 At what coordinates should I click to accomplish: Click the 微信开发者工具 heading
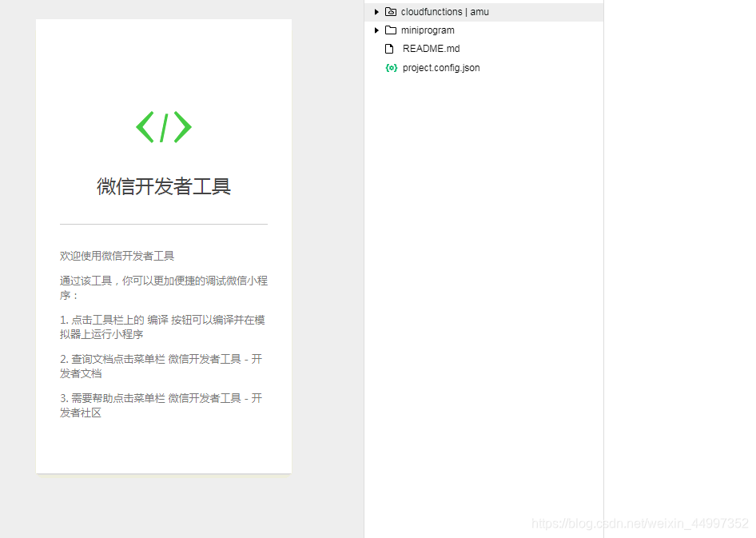click(x=164, y=186)
